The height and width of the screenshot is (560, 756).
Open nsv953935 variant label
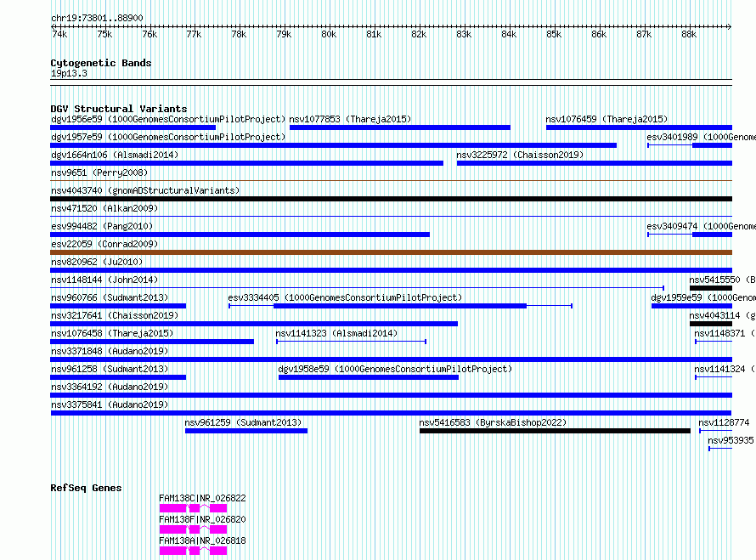point(731,440)
